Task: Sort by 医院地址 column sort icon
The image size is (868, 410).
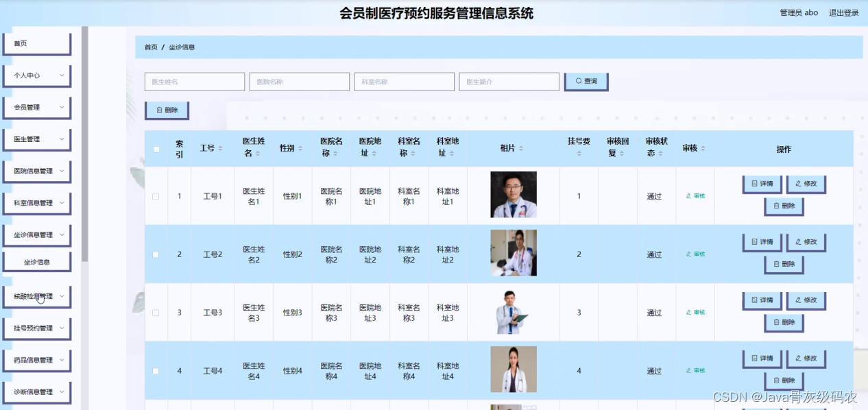Action: point(374,154)
